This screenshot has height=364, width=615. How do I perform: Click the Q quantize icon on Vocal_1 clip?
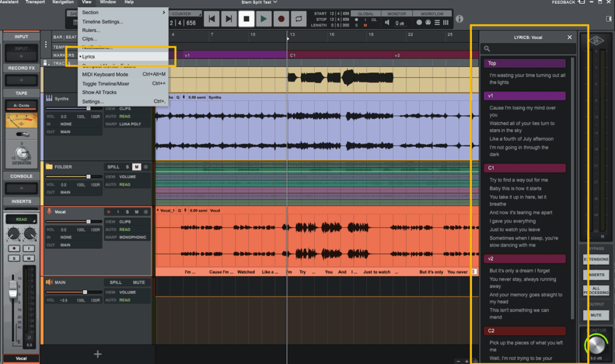tap(179, 211)
